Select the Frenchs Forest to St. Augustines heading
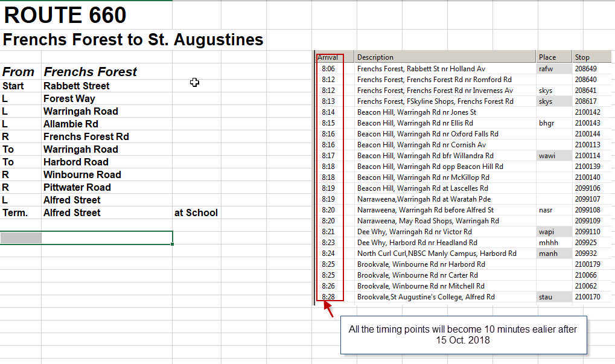Image resolution: width=615 pixels, height=364 pixels. click(x=133, y=40)
